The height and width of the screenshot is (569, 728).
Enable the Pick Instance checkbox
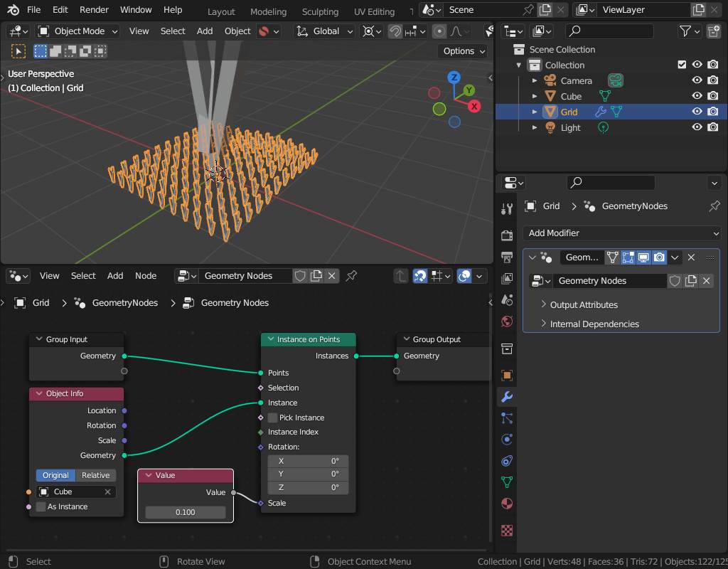pyautogui.click(x=272, y=418)
